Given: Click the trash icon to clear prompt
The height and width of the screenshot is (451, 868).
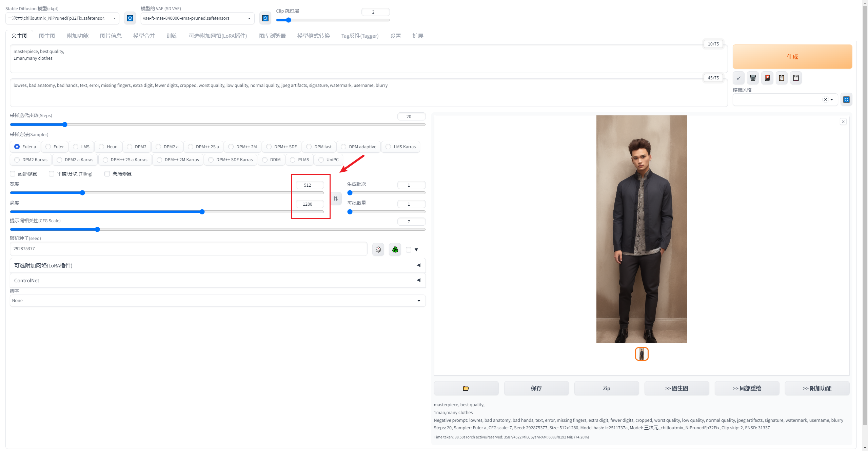Looking at the screenshot, I should (x=753, y=78).
